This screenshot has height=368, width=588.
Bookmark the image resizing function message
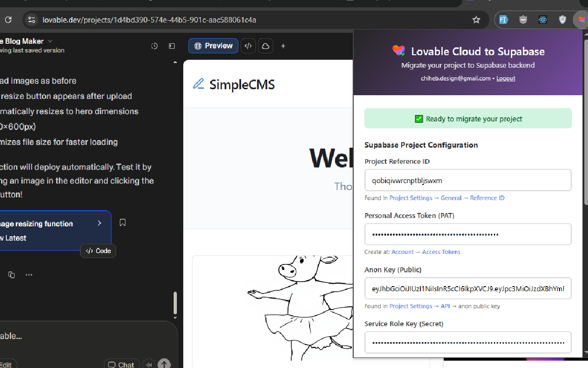coord(122,222)
